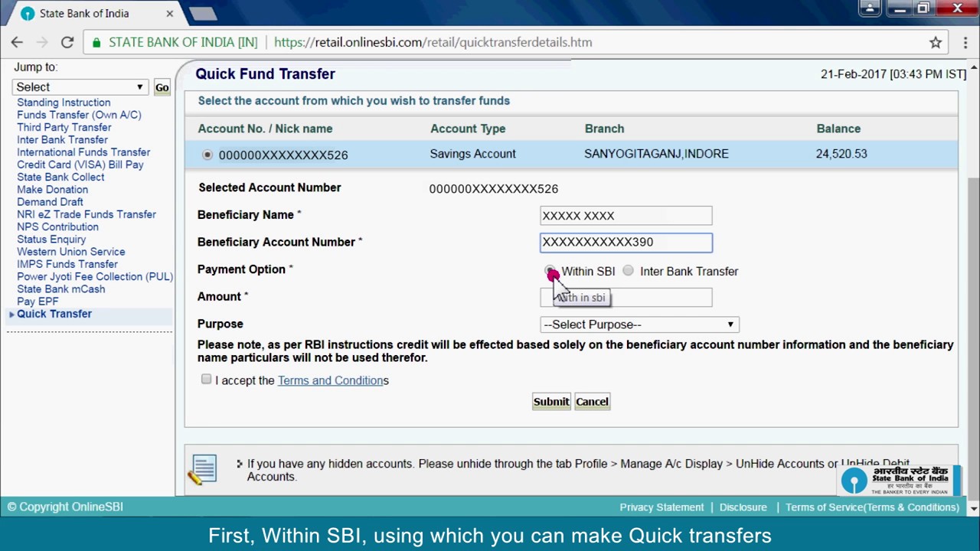
Task: Open Demand Draft option
Action: [50, 202]
